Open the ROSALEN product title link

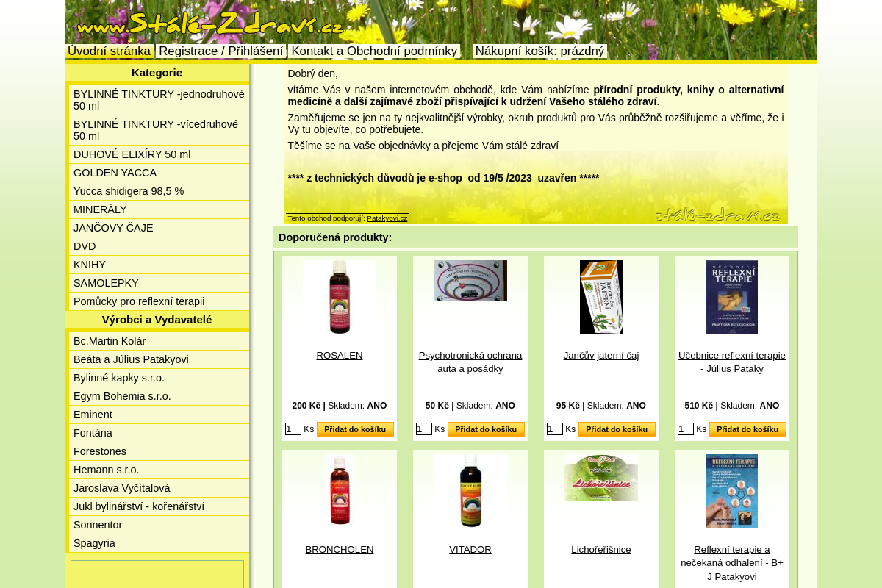point(340,356)
